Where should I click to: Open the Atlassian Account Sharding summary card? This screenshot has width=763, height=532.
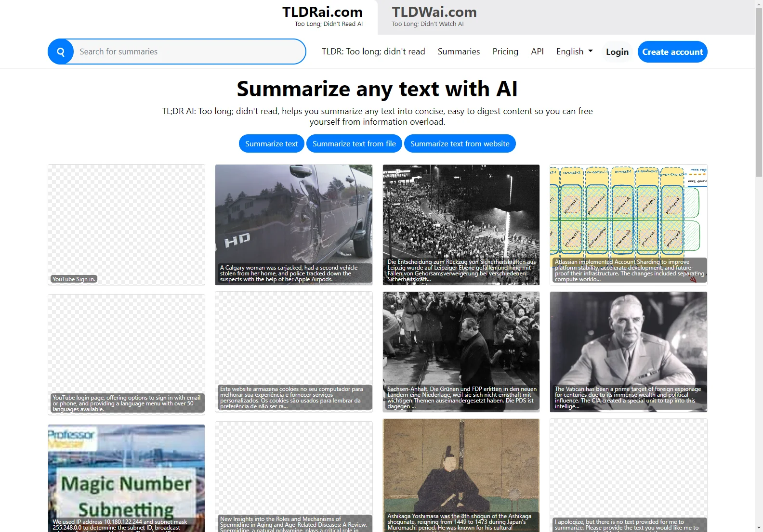pyautogui.click(x=629, y=225)
